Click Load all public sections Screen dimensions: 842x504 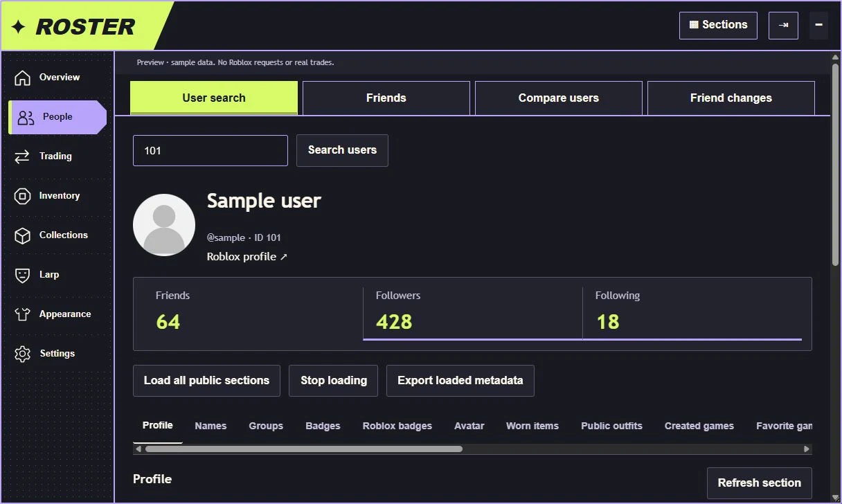click(206, 381)
